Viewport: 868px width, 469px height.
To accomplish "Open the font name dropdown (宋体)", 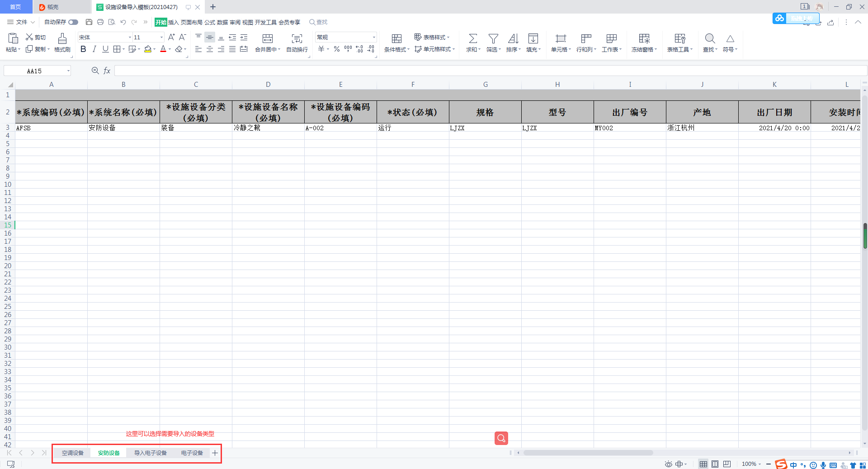I will (x=130, y=37).
